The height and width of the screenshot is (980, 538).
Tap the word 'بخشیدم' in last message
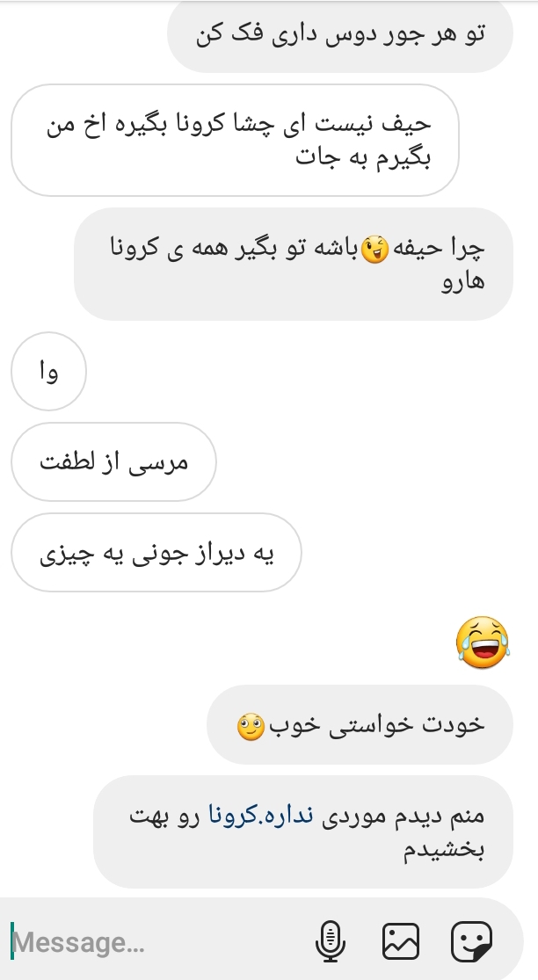tap(443, 849)
